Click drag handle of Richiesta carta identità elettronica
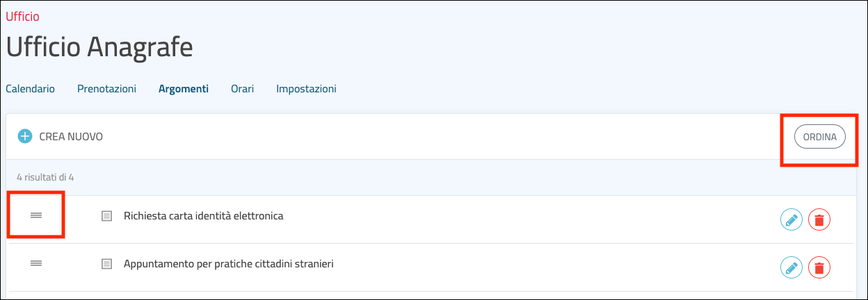 click(x=36, y=216)
